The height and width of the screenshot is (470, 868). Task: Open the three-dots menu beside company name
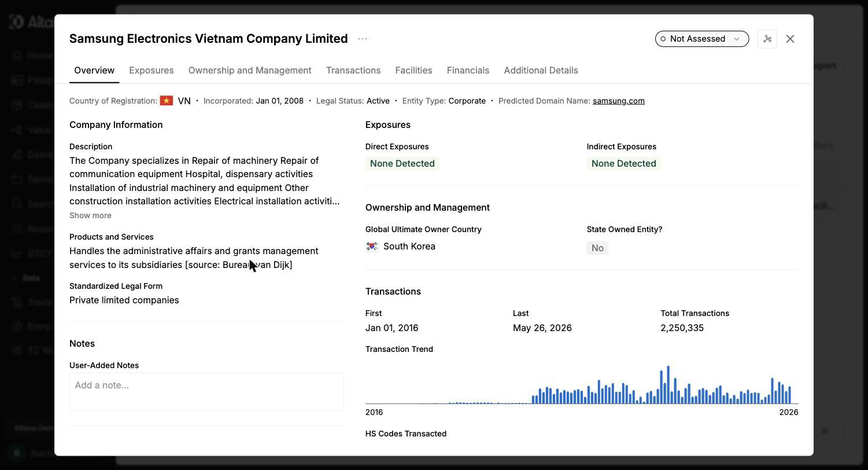coord(363,39)
